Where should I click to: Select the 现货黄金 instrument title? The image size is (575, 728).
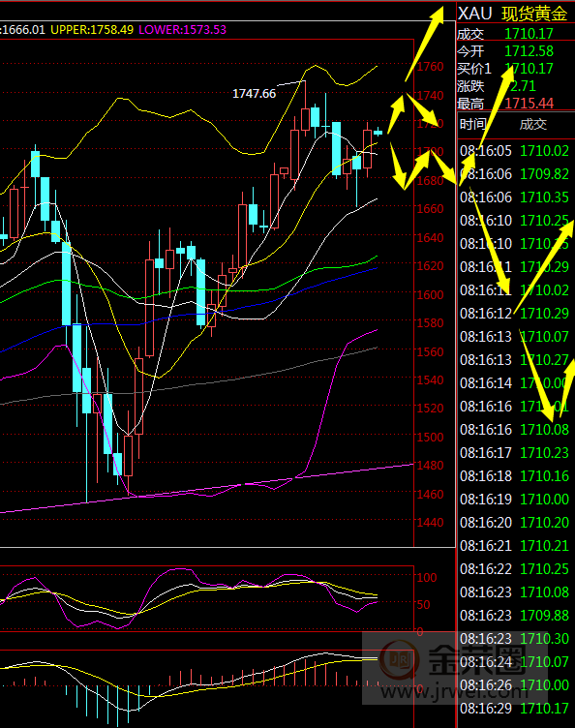(x=534, y=14)
